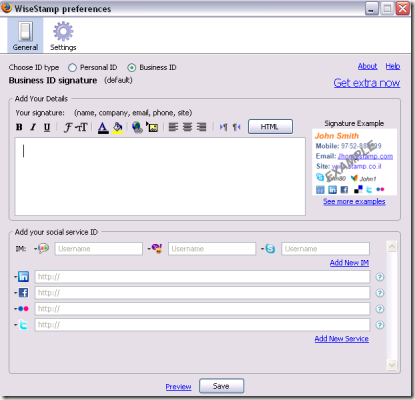Choose background highlight color bucket icon
415x400 pixels.
pyautogui.click(x=117, y=128)
